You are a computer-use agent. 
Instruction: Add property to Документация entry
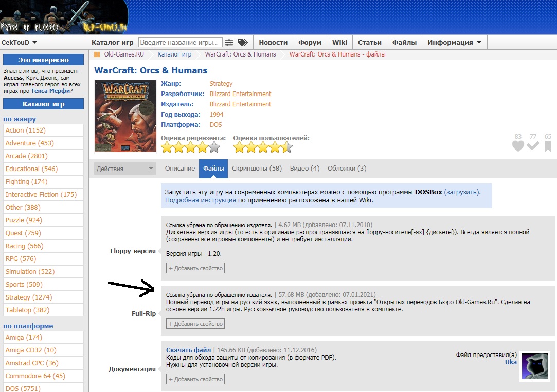195,379
